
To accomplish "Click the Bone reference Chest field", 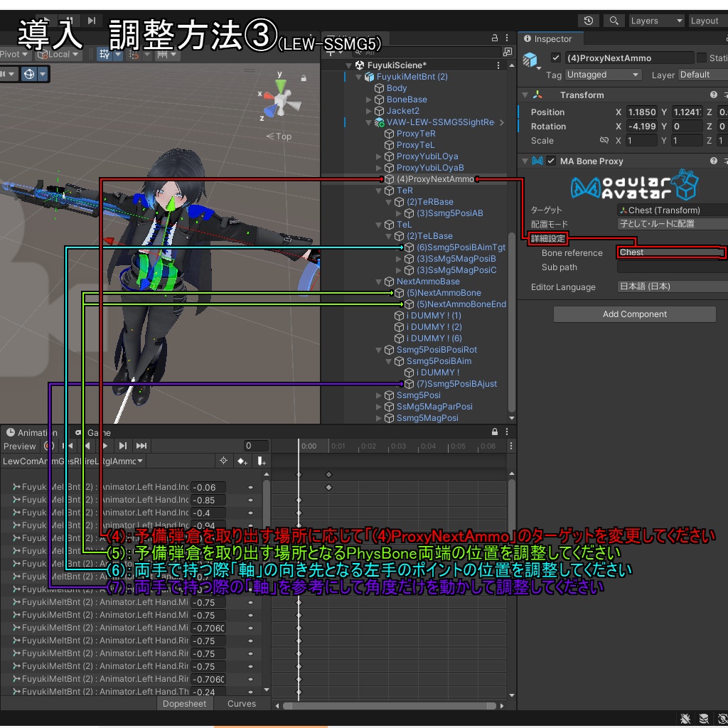I will 670,252.
